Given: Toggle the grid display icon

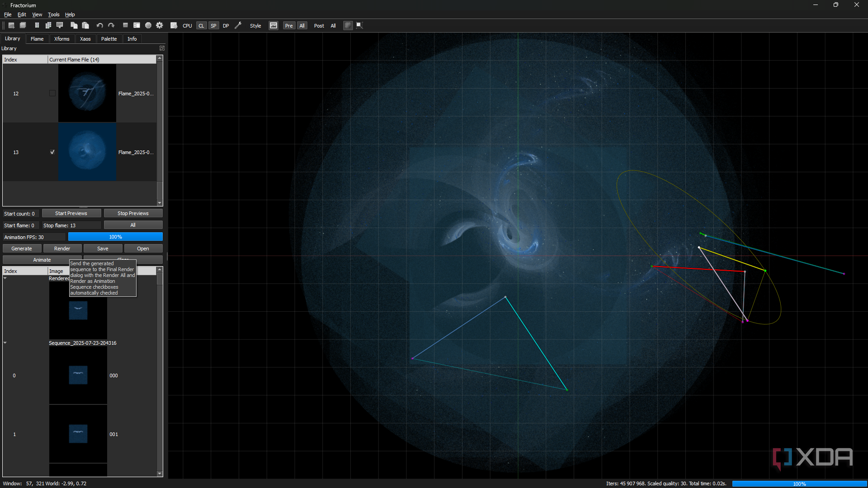Looking at the screenshot, I should click(348, 26).
